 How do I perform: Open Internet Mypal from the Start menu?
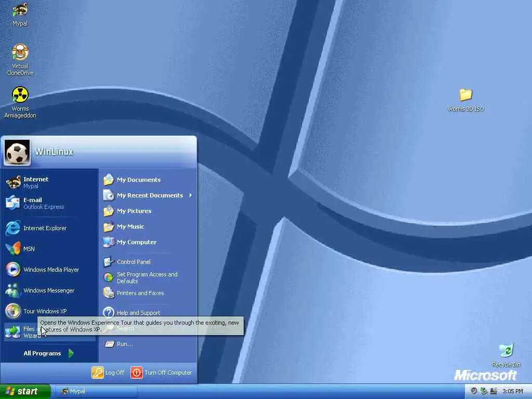tap(49, 182)
